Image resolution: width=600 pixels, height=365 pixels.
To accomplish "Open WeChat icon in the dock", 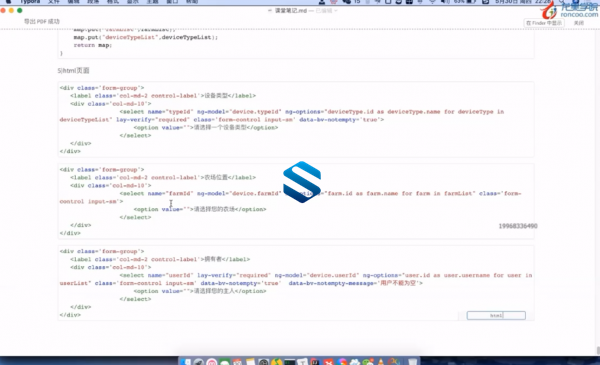I will 368,362.
